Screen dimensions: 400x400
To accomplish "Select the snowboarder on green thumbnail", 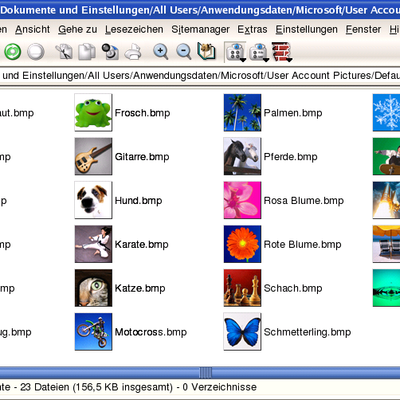I will pyautogui.click(x=386, y=156).
